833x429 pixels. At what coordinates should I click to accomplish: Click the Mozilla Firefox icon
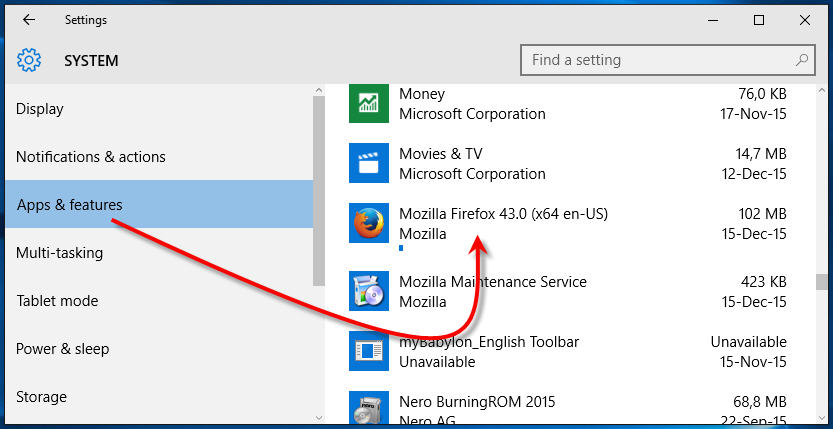[x=368, y=223]
